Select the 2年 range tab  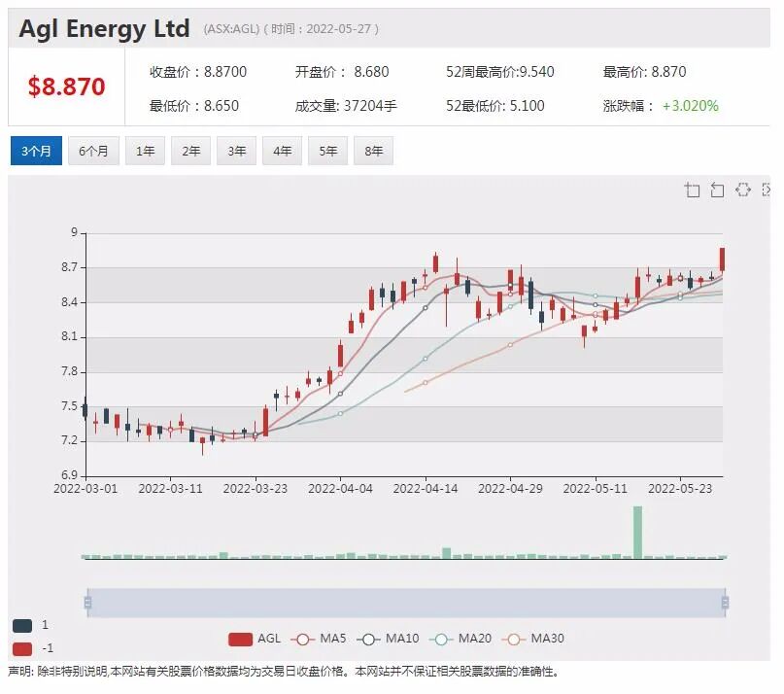coord(191,151)
